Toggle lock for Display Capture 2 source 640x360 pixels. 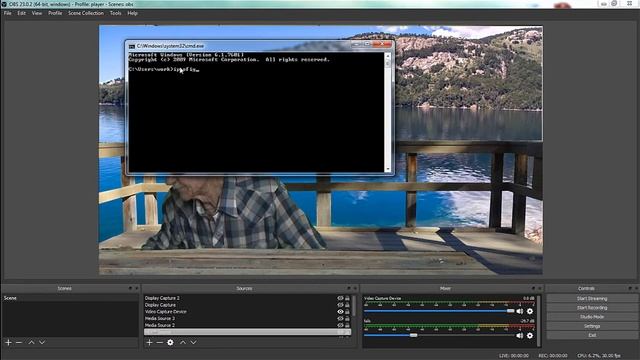(347, 298)
